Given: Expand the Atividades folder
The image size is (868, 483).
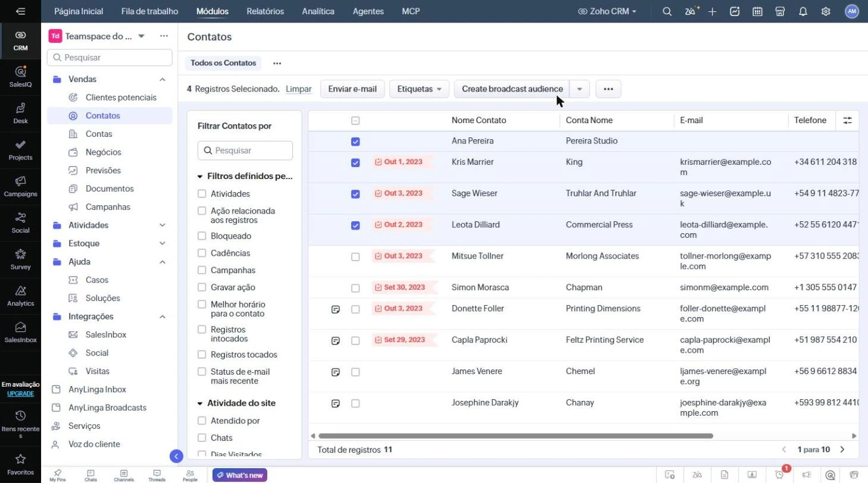Looking at the screenshot, I should click(x=162, y=225).
